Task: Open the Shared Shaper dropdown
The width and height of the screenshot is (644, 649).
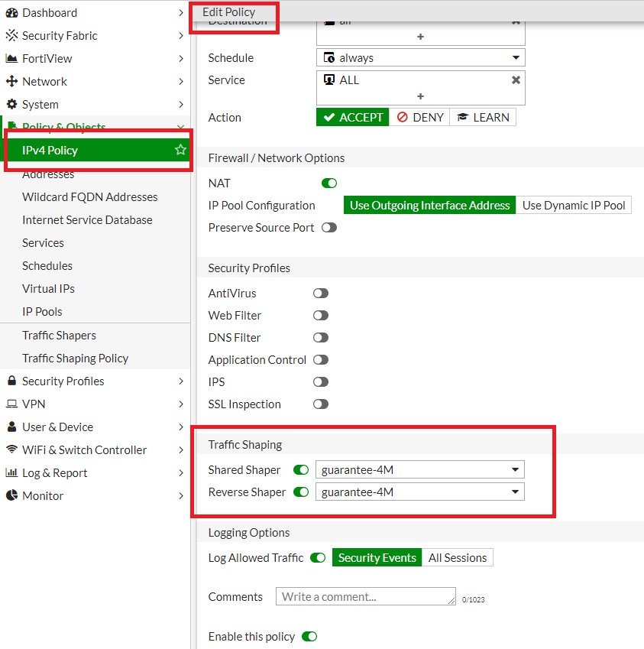Action: pyautogui.click(x=420, y=470)
